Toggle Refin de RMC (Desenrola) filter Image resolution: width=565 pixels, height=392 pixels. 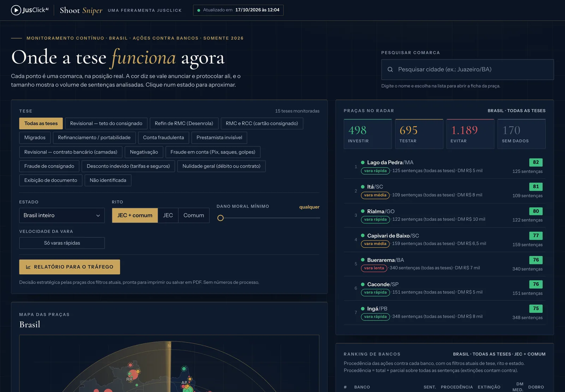pos(184,123)
